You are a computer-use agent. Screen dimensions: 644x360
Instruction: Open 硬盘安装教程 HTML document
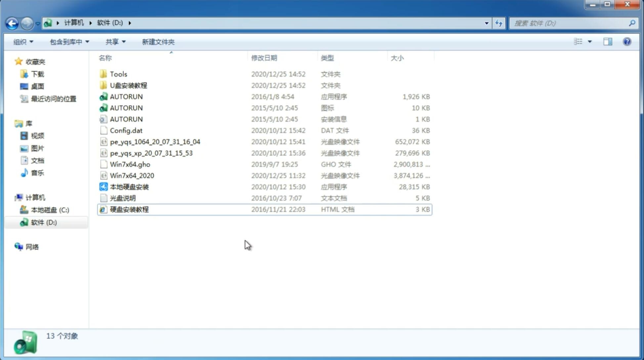(x=129, y=209)
